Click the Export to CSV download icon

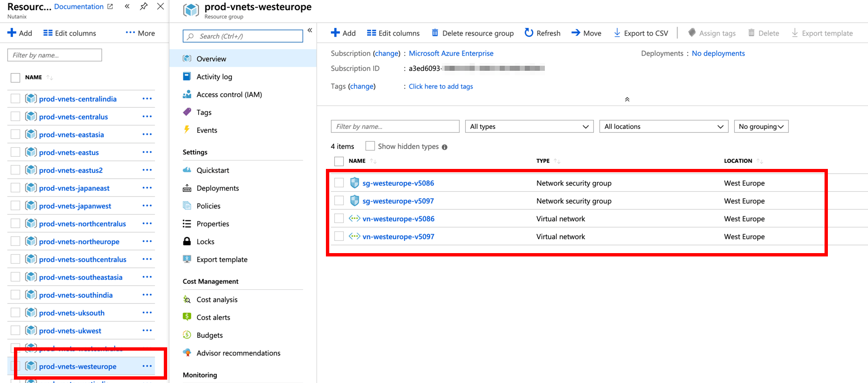(617, 33)
